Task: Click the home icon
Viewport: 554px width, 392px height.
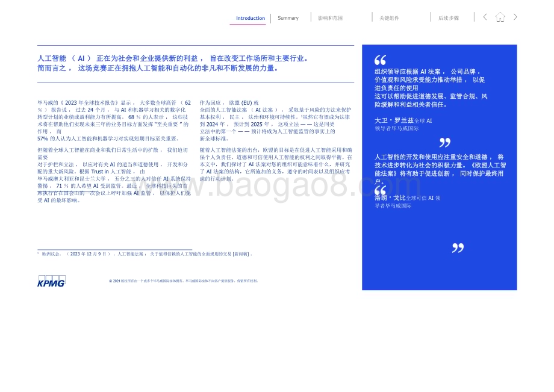Action: (500, 17)
